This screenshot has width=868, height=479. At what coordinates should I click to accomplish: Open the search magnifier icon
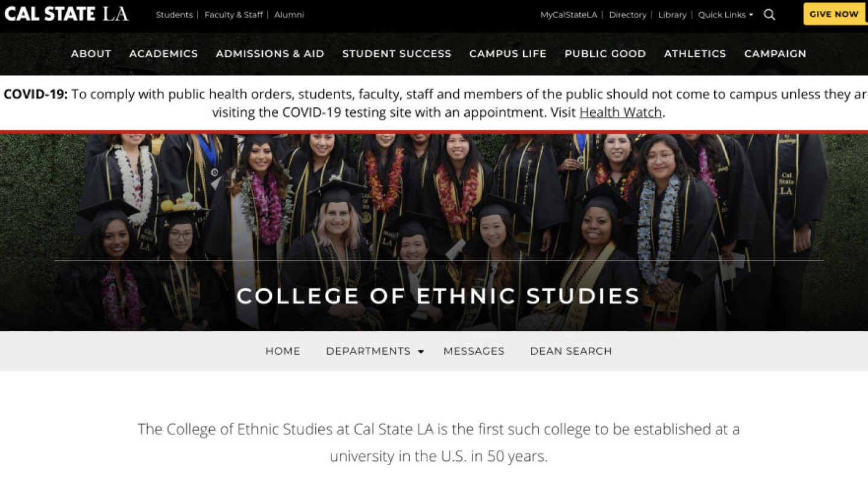point(769,14)
